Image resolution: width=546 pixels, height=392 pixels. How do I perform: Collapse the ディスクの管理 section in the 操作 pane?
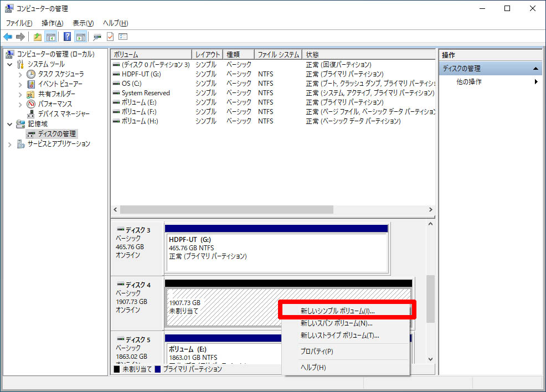(x=536, y=69)
